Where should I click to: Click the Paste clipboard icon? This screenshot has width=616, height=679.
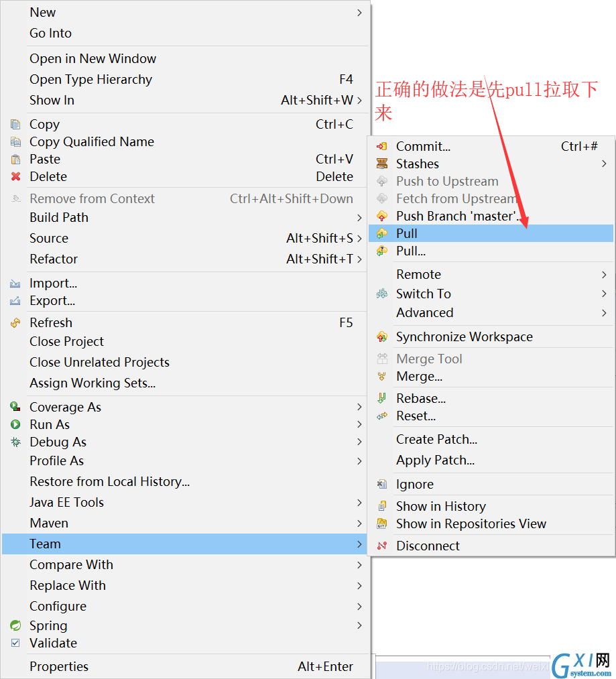click(x=15, y=160)
